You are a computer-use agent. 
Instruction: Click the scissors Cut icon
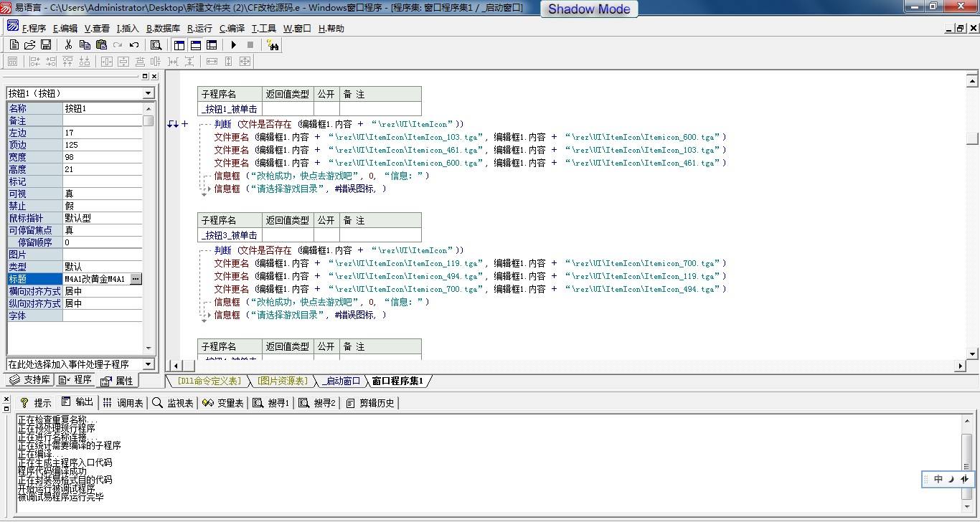tap(68, 44)
